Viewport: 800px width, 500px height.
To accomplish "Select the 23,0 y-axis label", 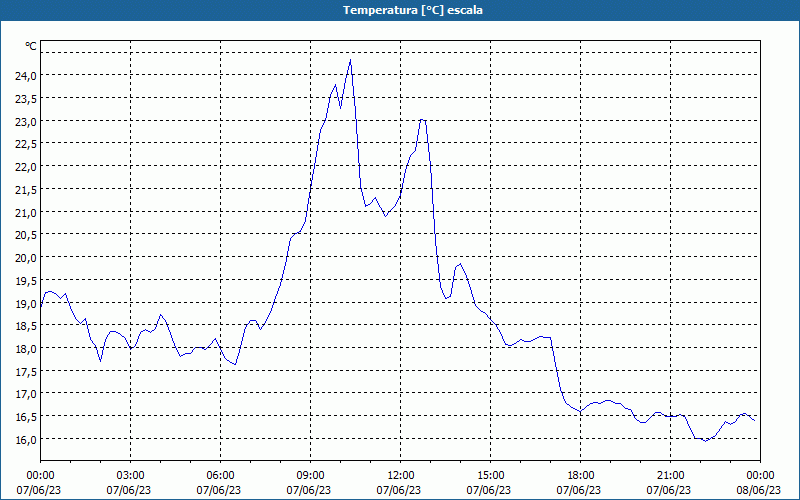I will [26, 122].
